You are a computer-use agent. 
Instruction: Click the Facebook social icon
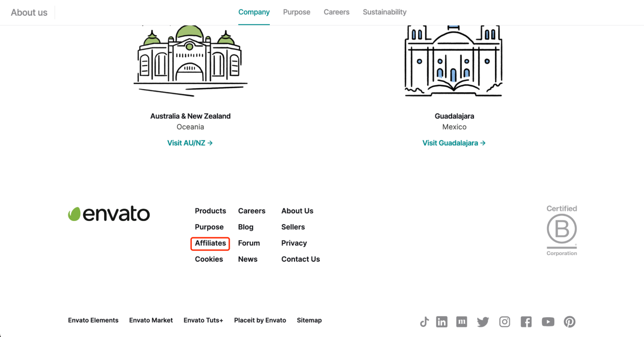pyautogui.click(x=526, y=322)
